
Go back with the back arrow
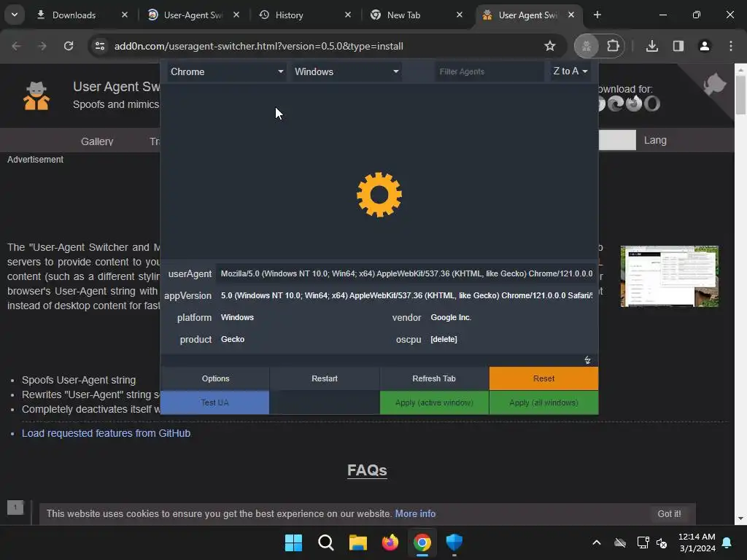[x=16, y=46]
